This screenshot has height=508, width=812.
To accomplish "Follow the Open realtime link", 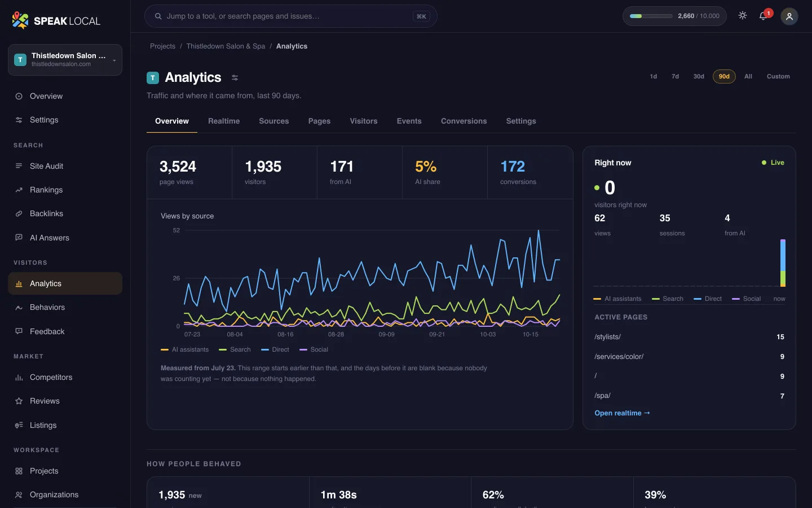I will pos(622,413).
